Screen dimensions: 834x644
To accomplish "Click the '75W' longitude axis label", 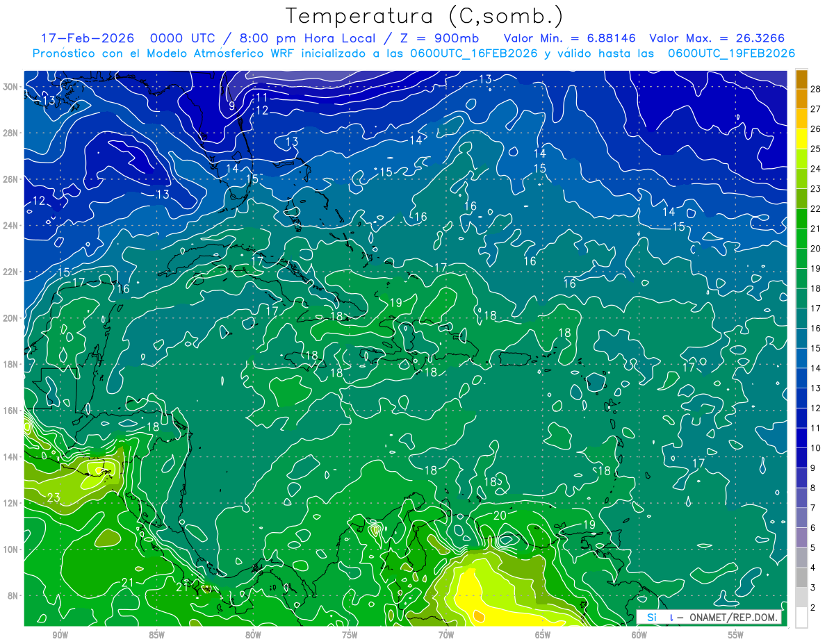I will (x=350, y=634).
